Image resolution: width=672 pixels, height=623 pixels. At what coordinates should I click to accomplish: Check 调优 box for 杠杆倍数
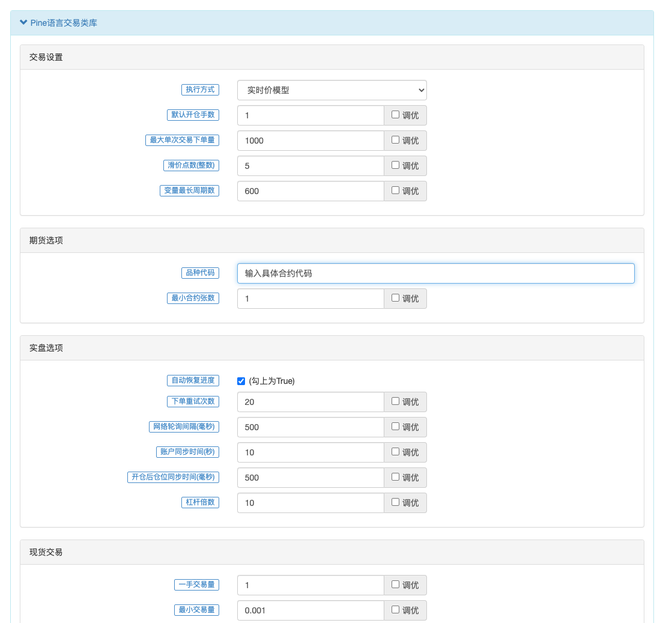(x=395, y=502)
